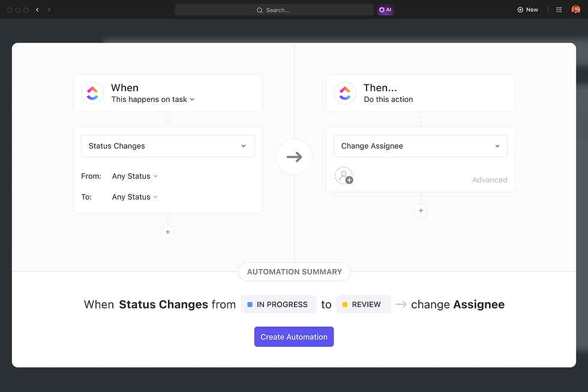Click the Create Automation button

click(x=293, y=336)
